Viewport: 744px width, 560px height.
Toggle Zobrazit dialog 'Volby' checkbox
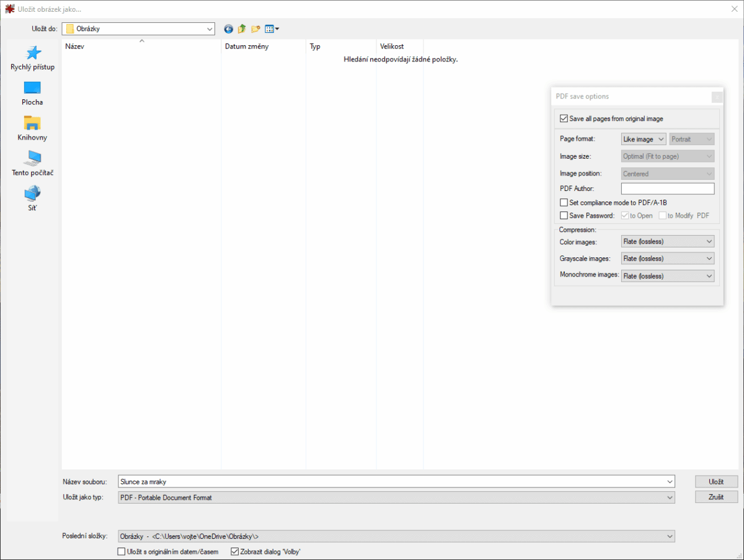click(234, 551)
